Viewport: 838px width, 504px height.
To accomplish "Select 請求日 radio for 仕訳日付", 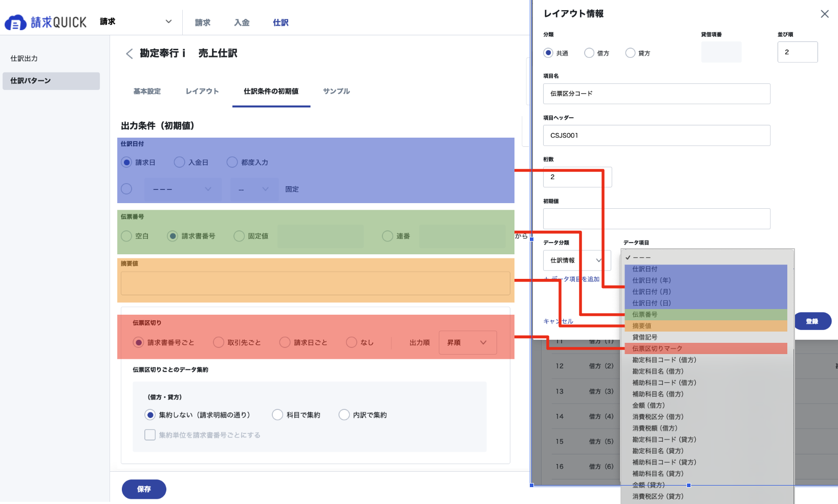I will [126, 162].
